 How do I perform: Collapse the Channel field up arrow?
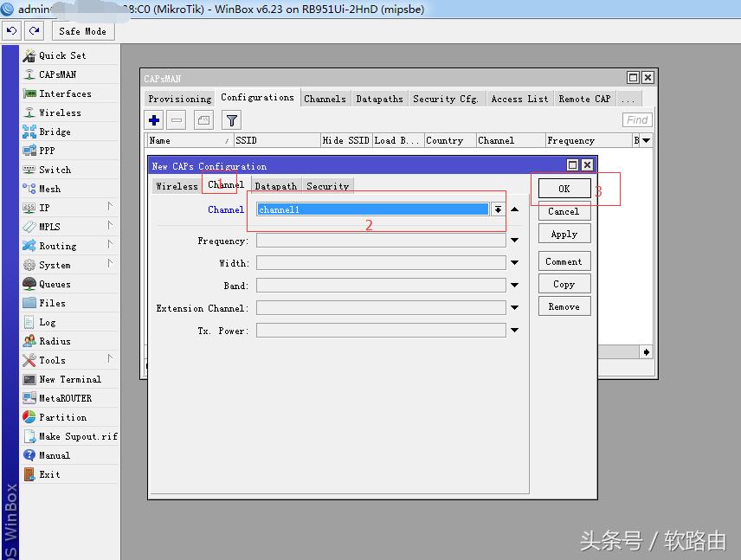[515, 209]
